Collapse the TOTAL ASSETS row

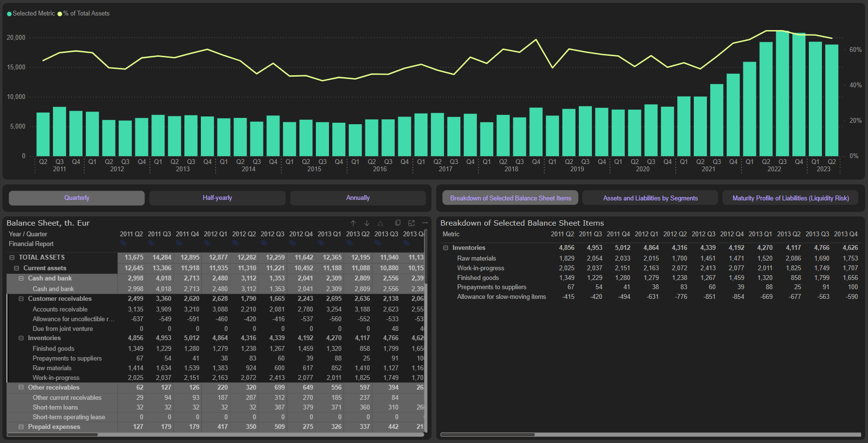(x=12, y=258)
